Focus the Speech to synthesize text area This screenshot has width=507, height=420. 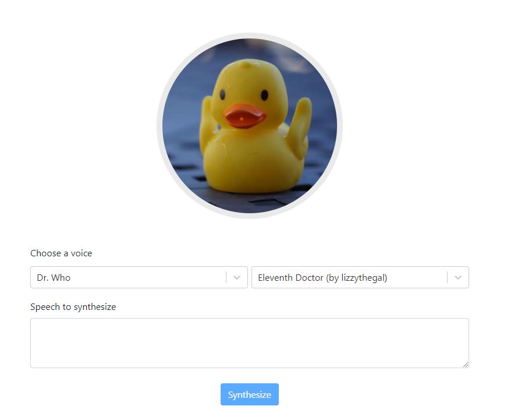[250, 343]
